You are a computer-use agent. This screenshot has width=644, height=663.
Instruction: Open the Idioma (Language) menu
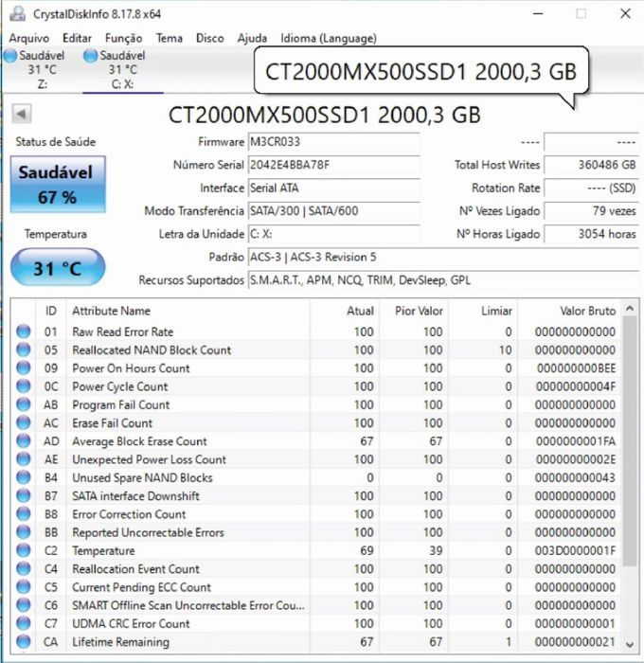pos(329,38)
